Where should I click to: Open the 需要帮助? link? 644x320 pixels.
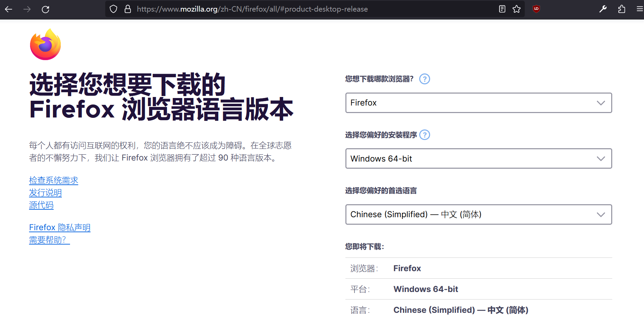[50, 240]
